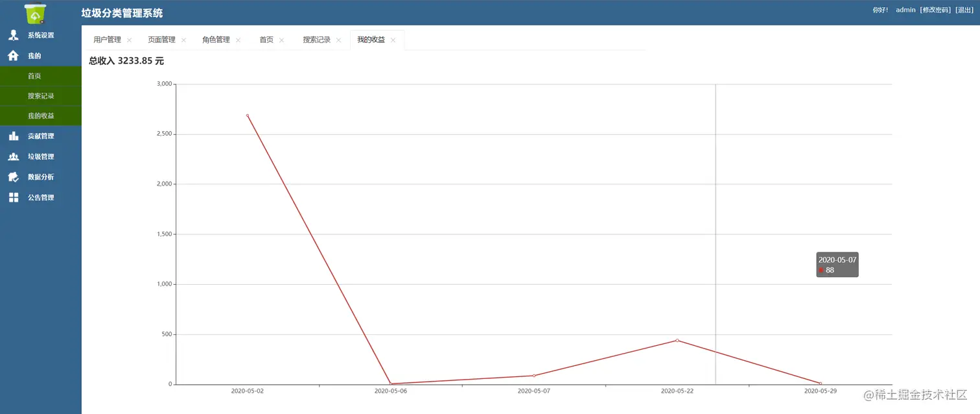Close the 搜索记录 tab
Viewport: 980px width, 414px height.
[x=338, y=40]
